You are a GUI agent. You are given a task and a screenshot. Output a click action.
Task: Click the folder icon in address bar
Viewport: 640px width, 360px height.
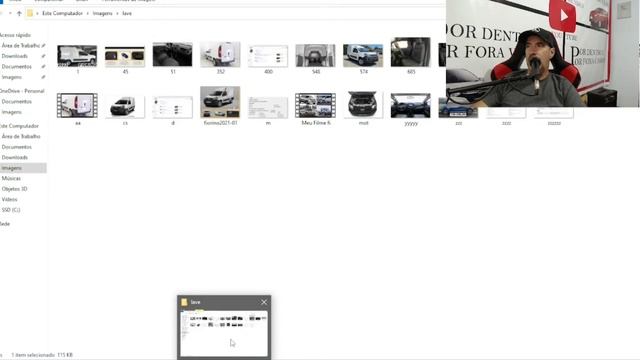pyautogui.click(x=30, y=13)
